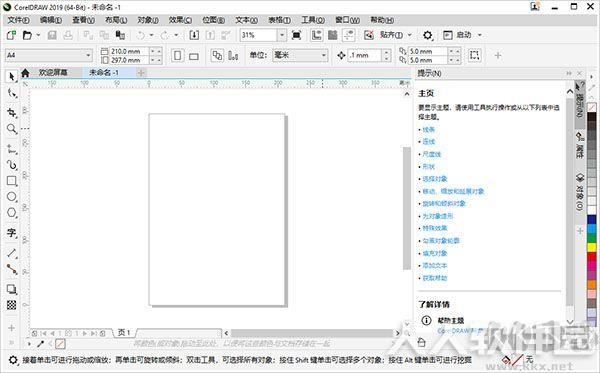Expand the Open button dropdown arrow
Screen dimensions: 600x373
(x=38, y=35)
